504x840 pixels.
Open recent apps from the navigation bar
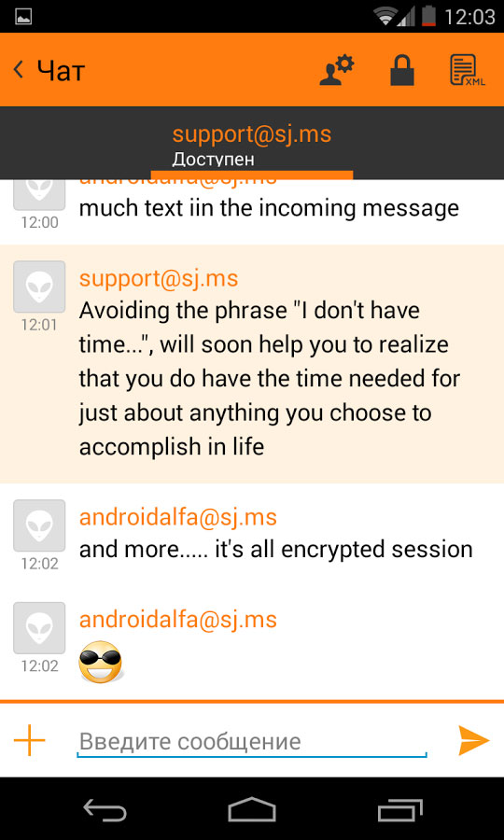pos(399,808)
